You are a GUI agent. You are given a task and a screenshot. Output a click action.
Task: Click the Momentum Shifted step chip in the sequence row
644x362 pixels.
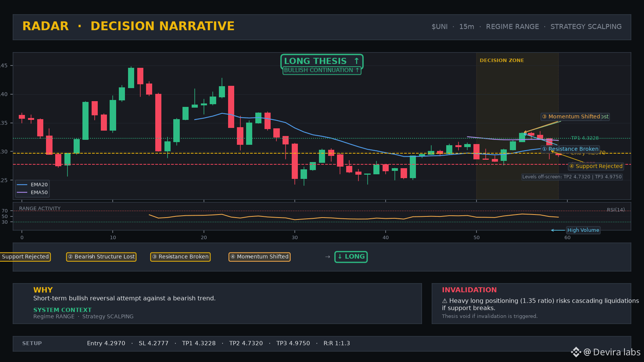point(260,257)
